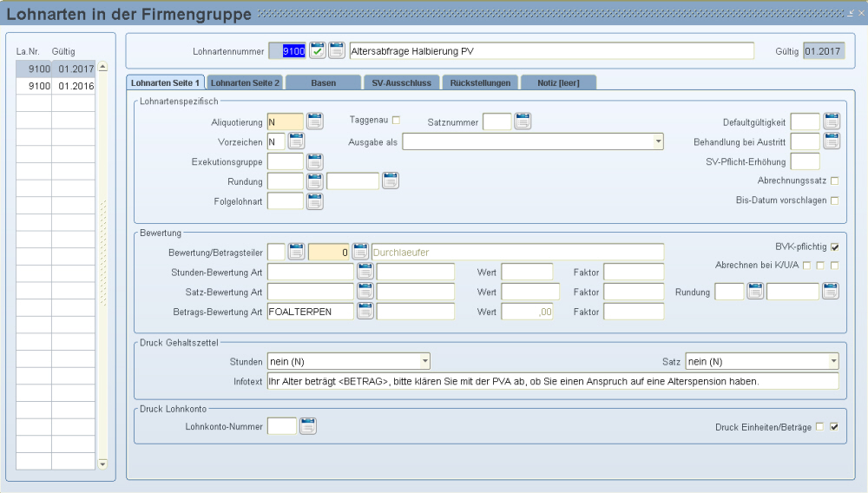
Task: Open the Notiz [leer] tab
Action: [558, 82]
